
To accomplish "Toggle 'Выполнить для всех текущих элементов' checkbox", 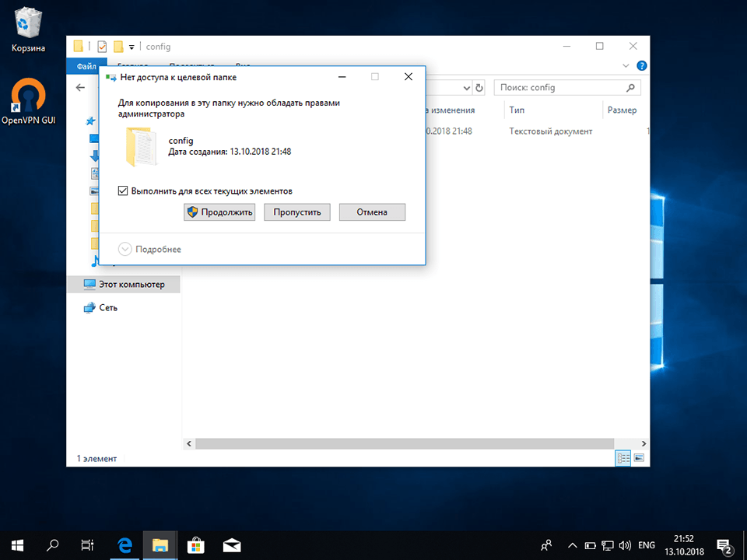I will pos(123,191).
